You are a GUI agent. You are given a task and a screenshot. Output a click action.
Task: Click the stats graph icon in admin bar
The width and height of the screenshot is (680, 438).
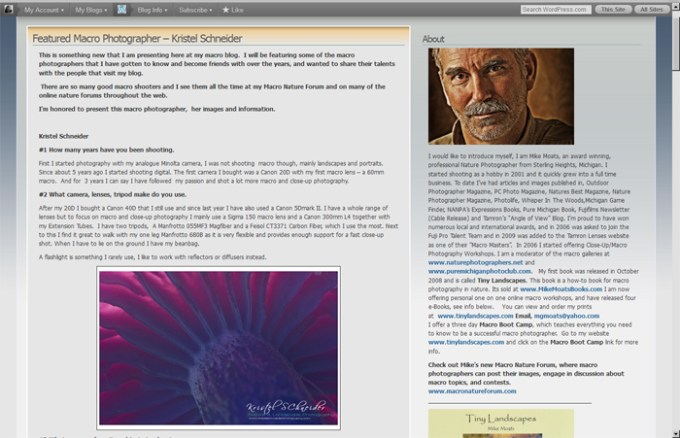[121, 9]
